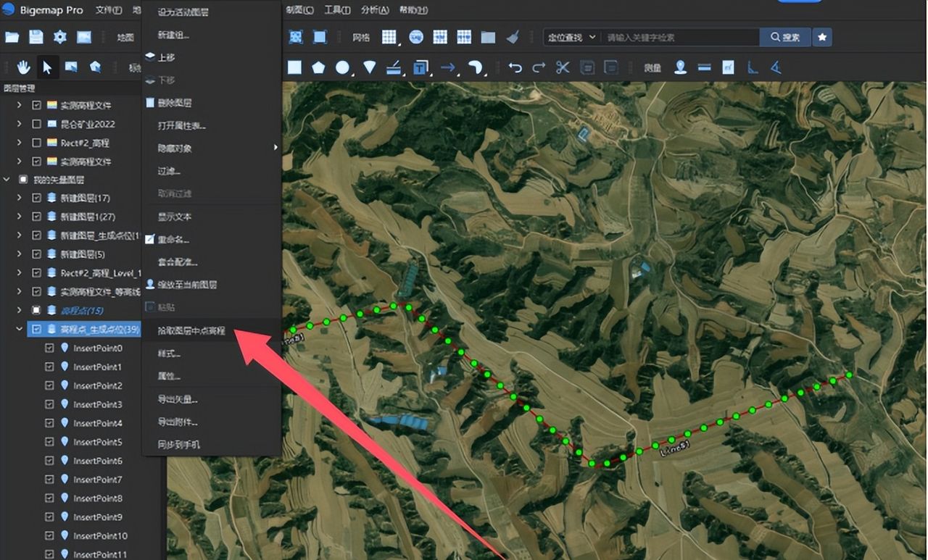928x560 pixels.
Task: Open the 定位查找 dropdown
Action: (x=572, y=37)
